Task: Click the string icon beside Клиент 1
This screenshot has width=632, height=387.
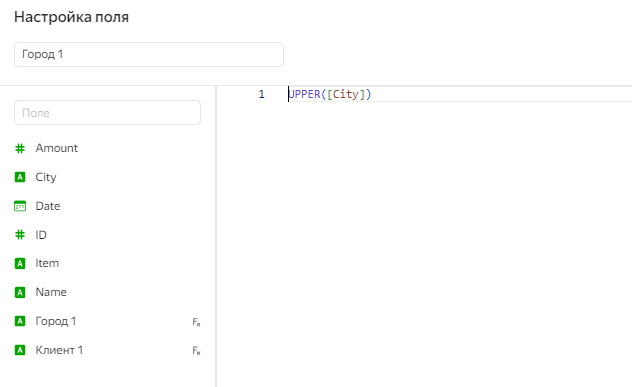Action: (20, 350)
